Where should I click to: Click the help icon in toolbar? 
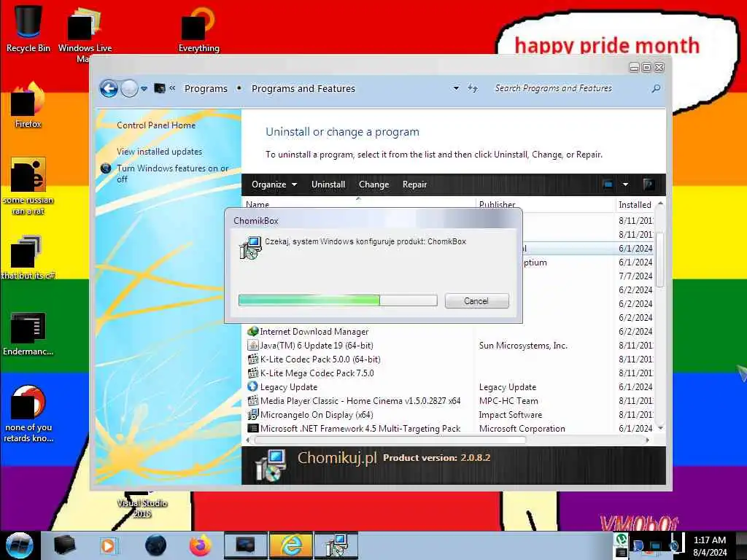649,184
